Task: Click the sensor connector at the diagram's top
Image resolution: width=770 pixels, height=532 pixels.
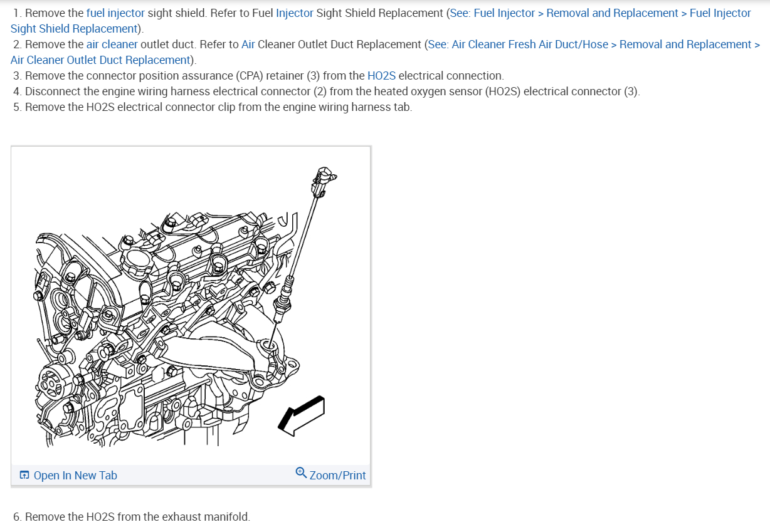Action: (324, 182)
